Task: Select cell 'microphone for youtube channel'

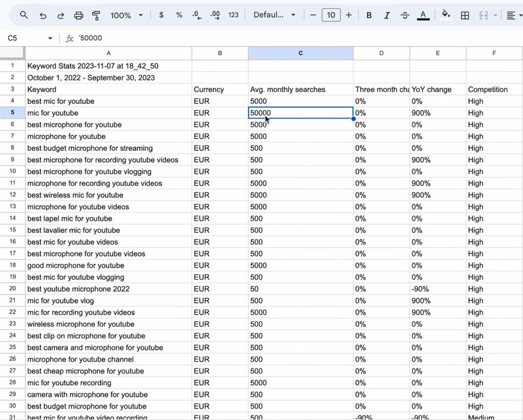Action: point(108,359)
